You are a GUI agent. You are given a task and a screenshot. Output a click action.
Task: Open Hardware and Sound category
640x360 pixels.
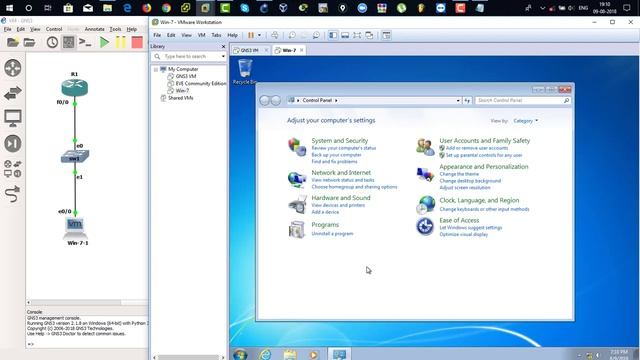point(341,198)
